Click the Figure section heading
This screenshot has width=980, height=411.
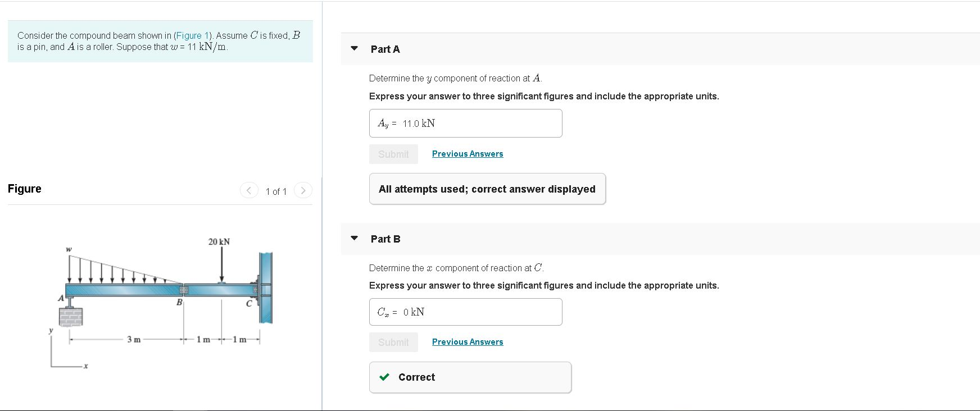pyautogui.click(x=25, y=189)
